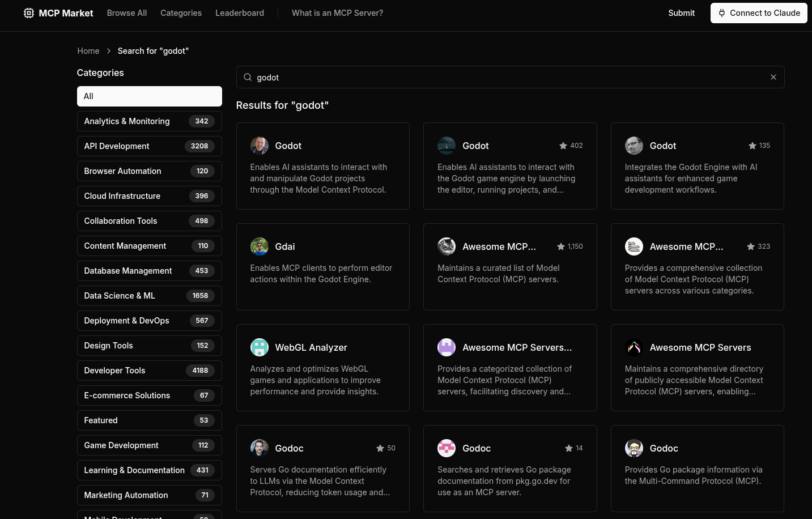Click dark avatar of Awesome MCP Servers directory card
Viewport: 812px width, 519px height.
tap(634, 347)
